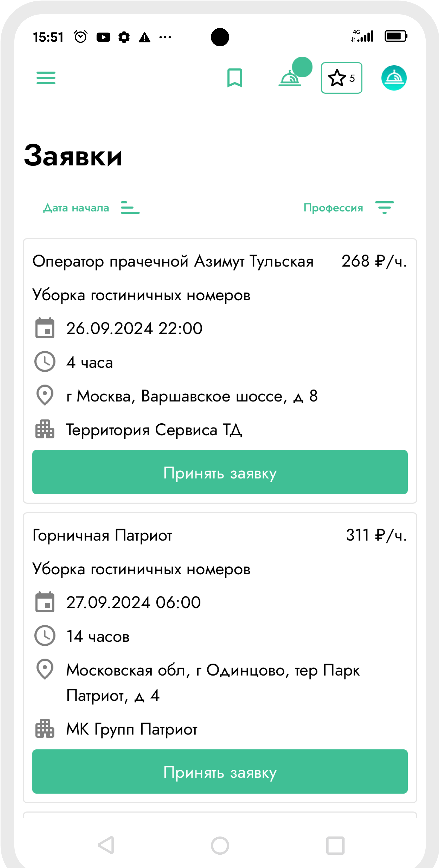The image size is (439, 868).
Task: Tap the calendar icon on the Горничная Патриот card
Action: click(x=45, y=602)
